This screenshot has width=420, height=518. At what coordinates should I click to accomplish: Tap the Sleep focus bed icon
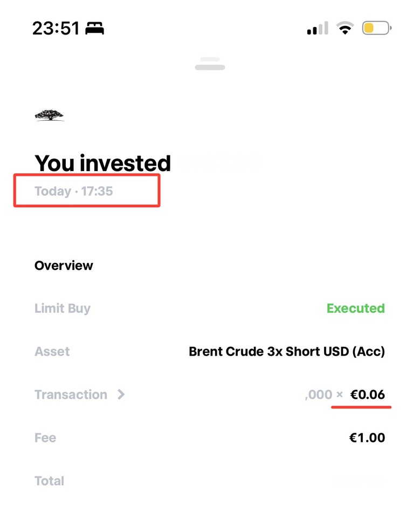pyautogui.click(x=93, y=28)
